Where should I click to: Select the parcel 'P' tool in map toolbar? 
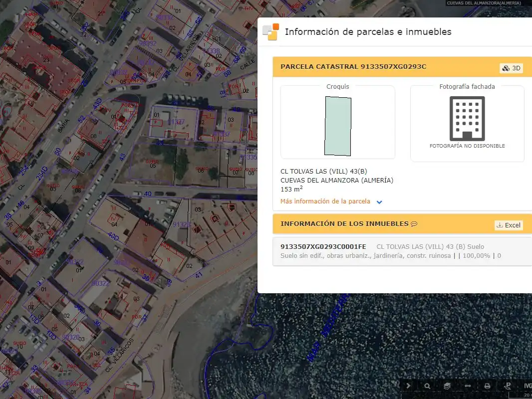[508, 386]
